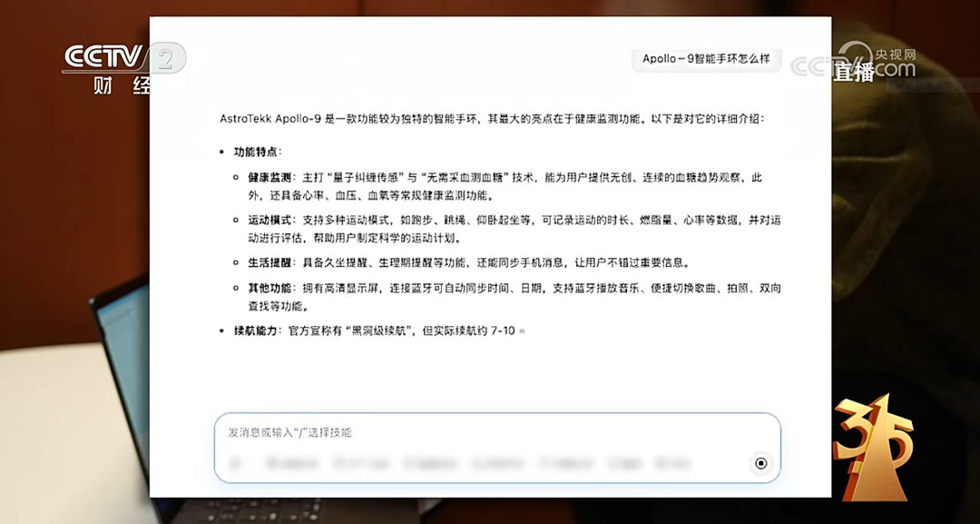Click the bold label "续航能力"
This screenshot has width=980, height=524.
click(256, 331)
